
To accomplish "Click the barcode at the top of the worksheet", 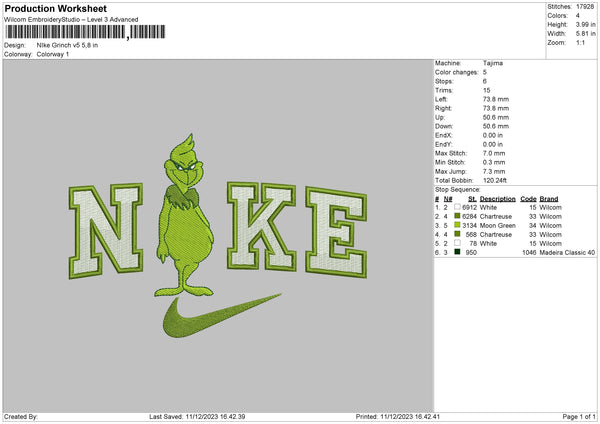I will tap(85, 32).
